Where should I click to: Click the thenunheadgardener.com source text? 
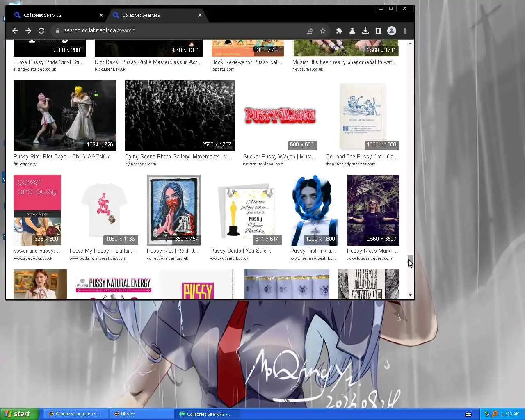click(351, 164)
